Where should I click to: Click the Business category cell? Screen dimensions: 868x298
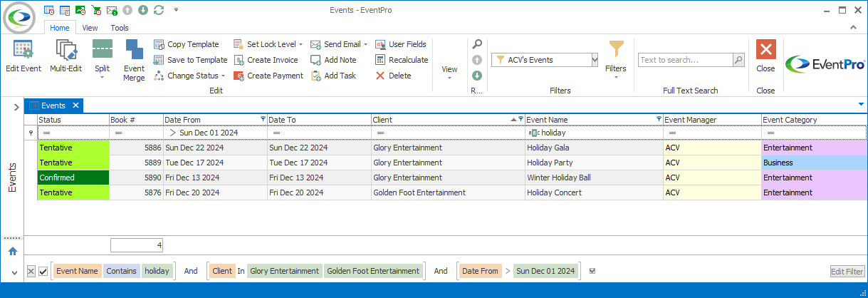tap(814, 163)
